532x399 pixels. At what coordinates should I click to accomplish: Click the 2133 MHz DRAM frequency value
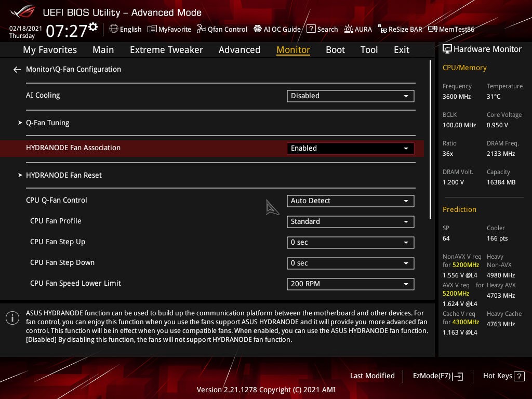pyautogui.click(x=501, y=154)
